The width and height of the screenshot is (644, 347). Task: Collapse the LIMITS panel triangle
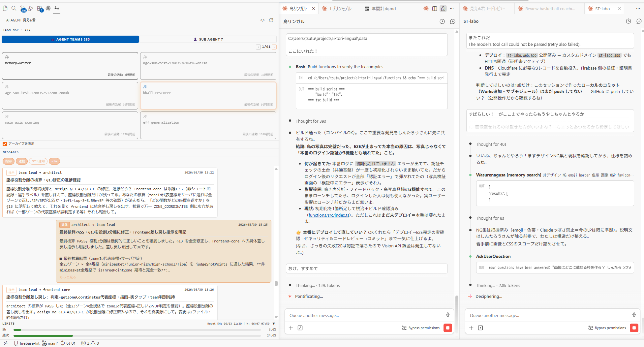273,324
